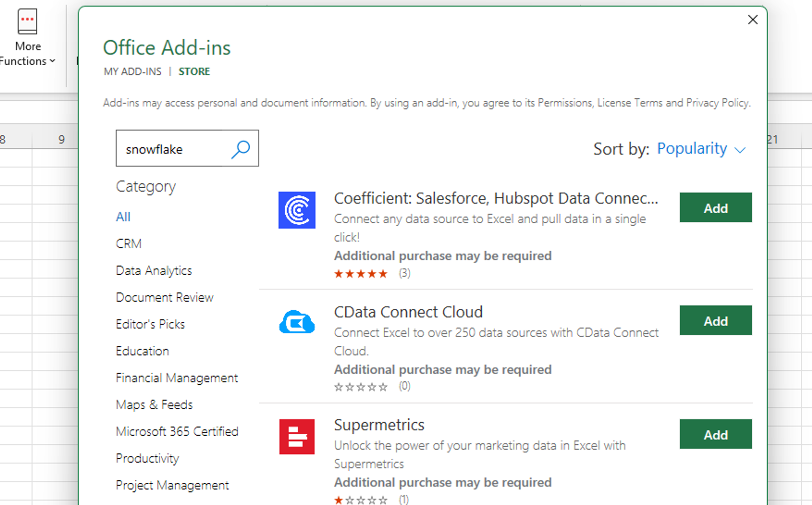Open the Supermetrics add-in title
This screenshot has height=505, width=812.
pos(379,425)
